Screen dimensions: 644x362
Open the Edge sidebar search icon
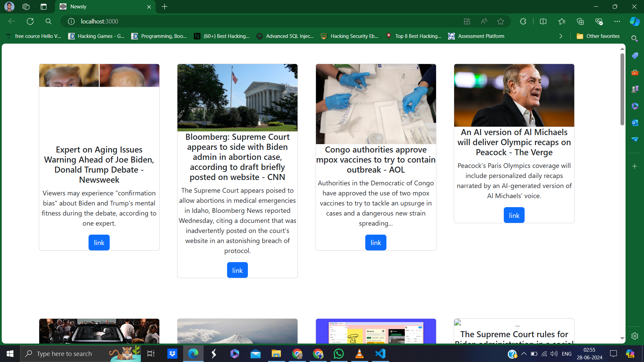click(635, 39)
